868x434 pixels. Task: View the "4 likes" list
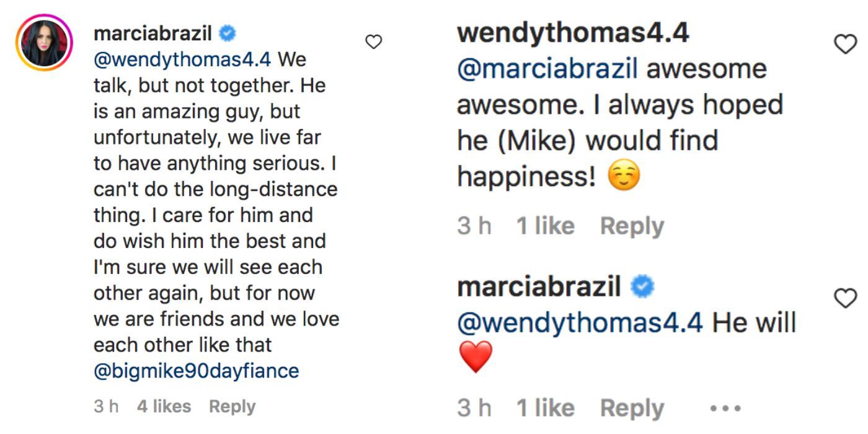164,407
